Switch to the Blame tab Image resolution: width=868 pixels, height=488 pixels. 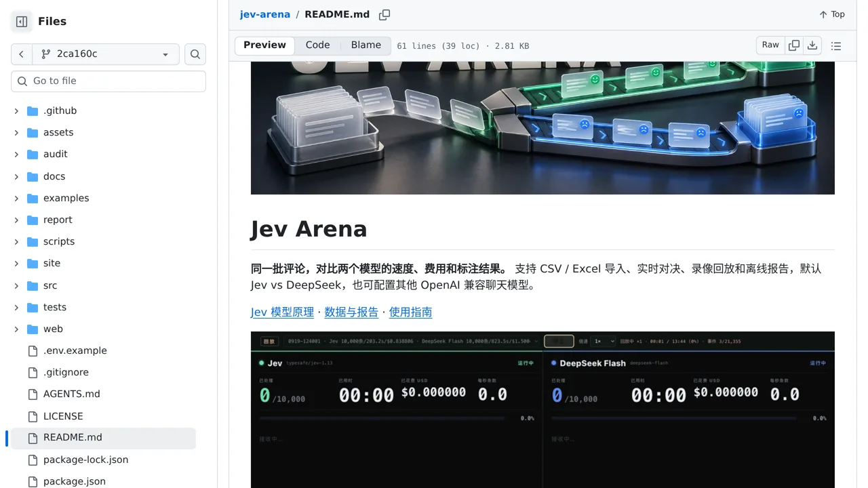point(366,45)
